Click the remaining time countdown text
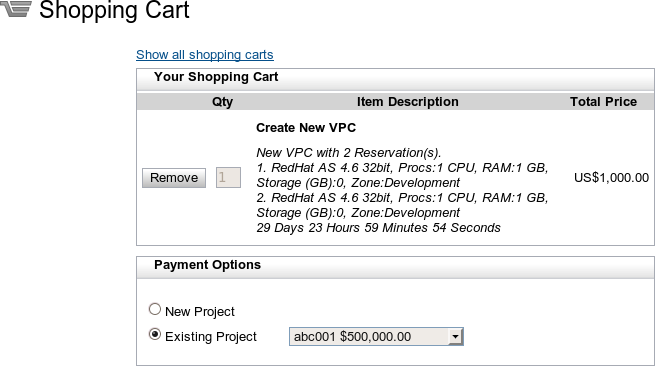Image resolution: width=655 pixels, height=366 pixels. click(x=378, y=228)
